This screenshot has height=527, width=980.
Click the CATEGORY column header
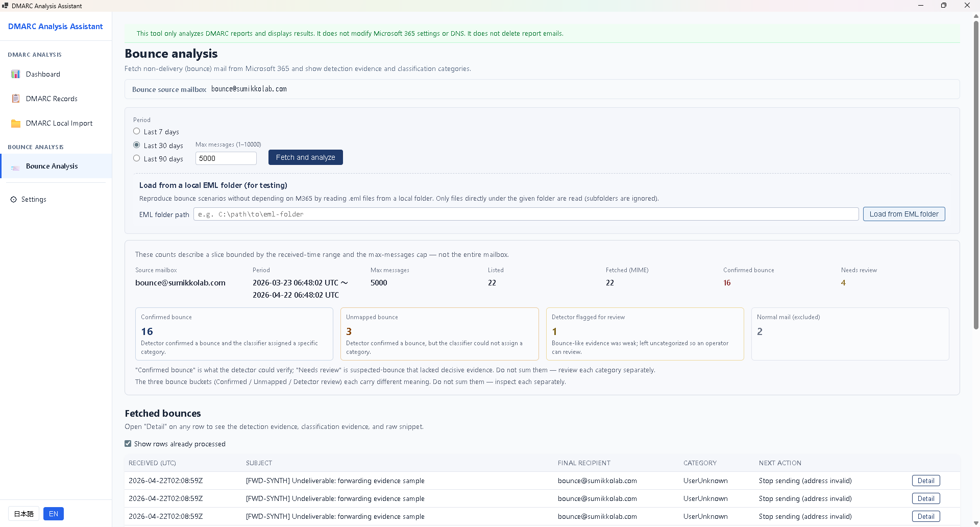[x=700, y=463]
